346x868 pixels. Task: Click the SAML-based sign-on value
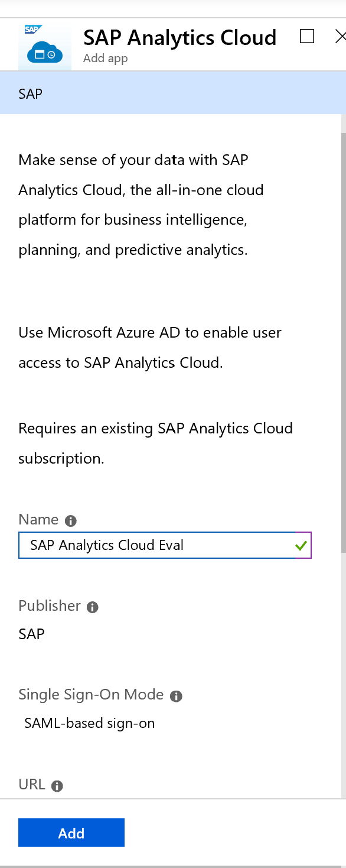pyautogui.click(x=89, y=723)
